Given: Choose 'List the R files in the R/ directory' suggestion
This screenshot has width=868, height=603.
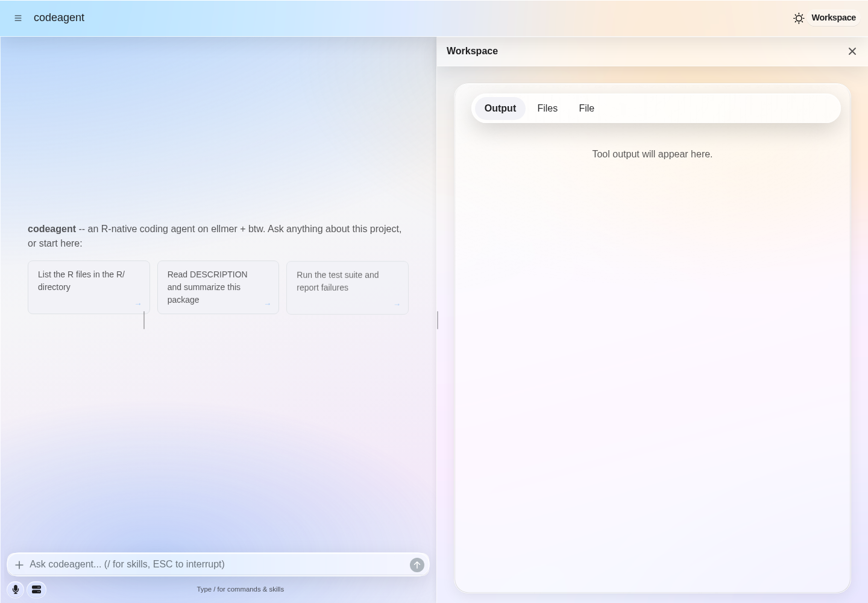Looking at the screenshot, I should coord(89,287).
